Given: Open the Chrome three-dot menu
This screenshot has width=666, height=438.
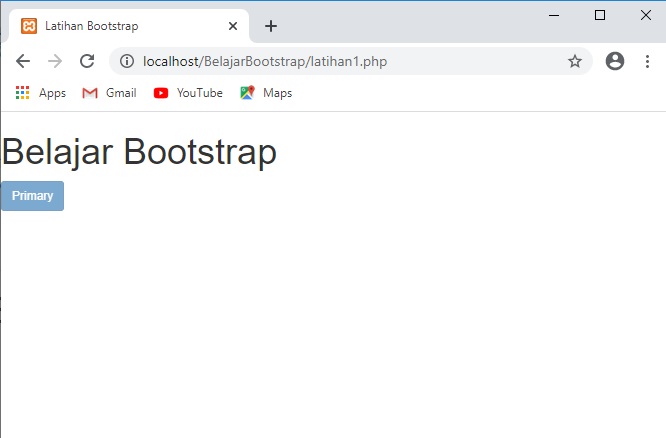Looking at the screenshot, I should 647,62.
